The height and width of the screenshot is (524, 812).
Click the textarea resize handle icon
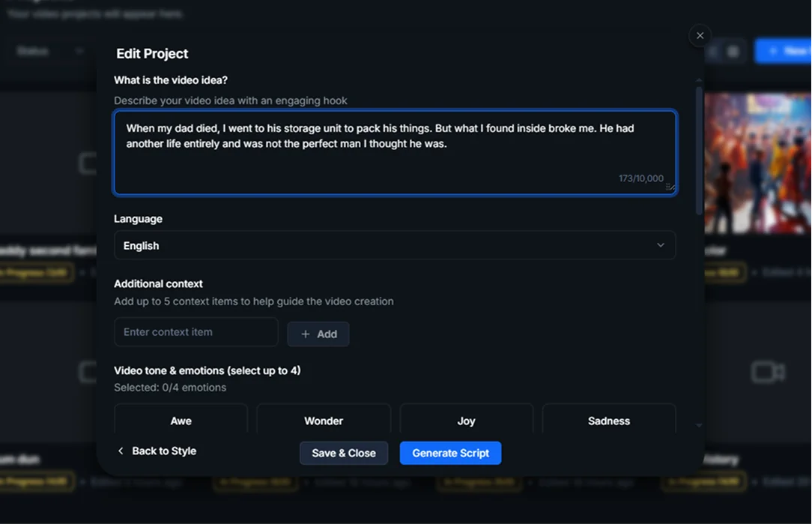point(670,187)
